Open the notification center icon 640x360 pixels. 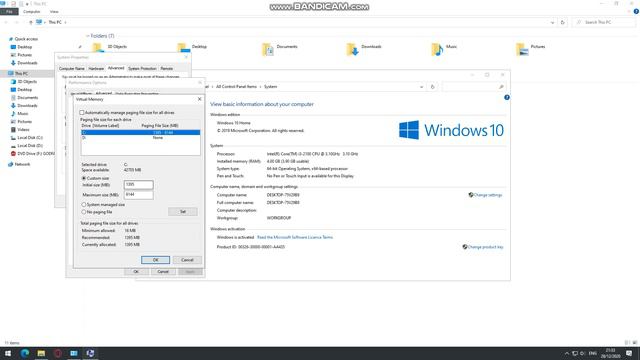629,353
